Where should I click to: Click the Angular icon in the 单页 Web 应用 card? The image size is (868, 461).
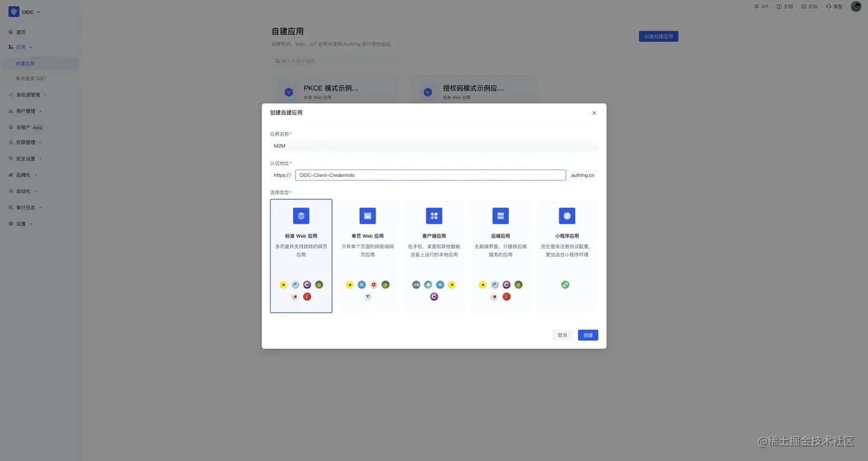coord(374,285)
